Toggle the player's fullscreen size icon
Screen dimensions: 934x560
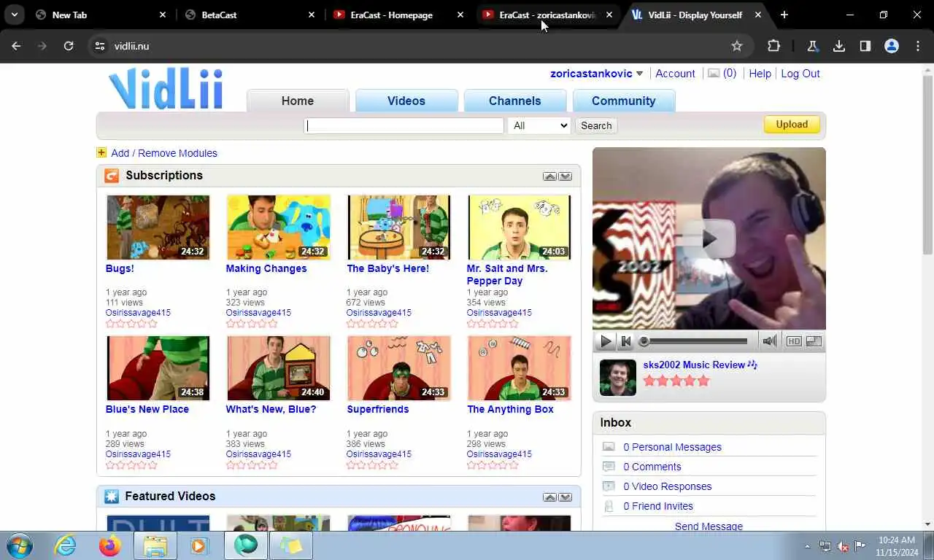814,341
